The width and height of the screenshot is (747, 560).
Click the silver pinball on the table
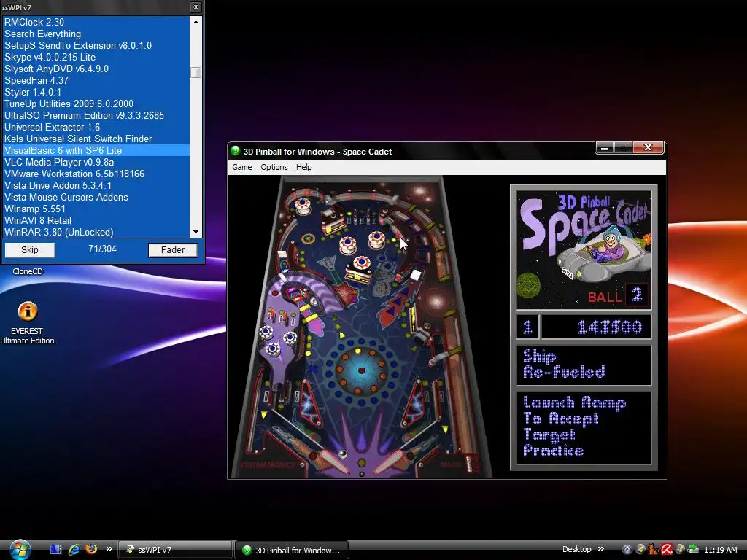[342, 454]
